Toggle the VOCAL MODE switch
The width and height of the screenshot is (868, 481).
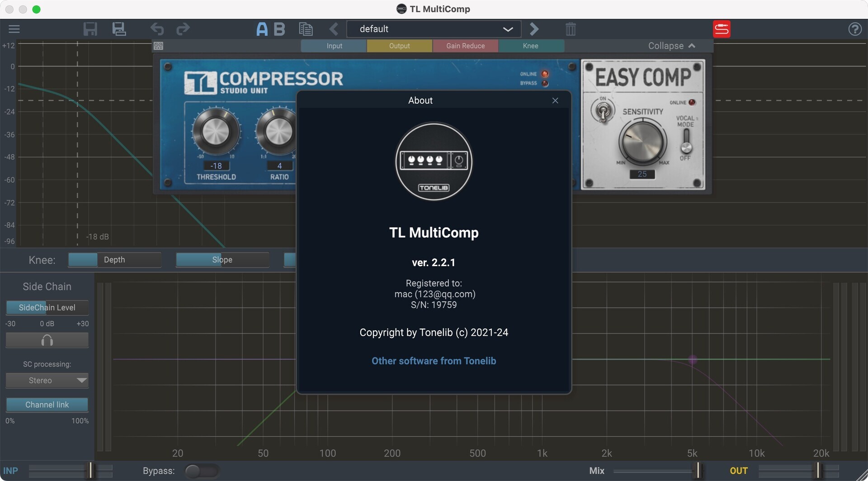tap(686, 141)
